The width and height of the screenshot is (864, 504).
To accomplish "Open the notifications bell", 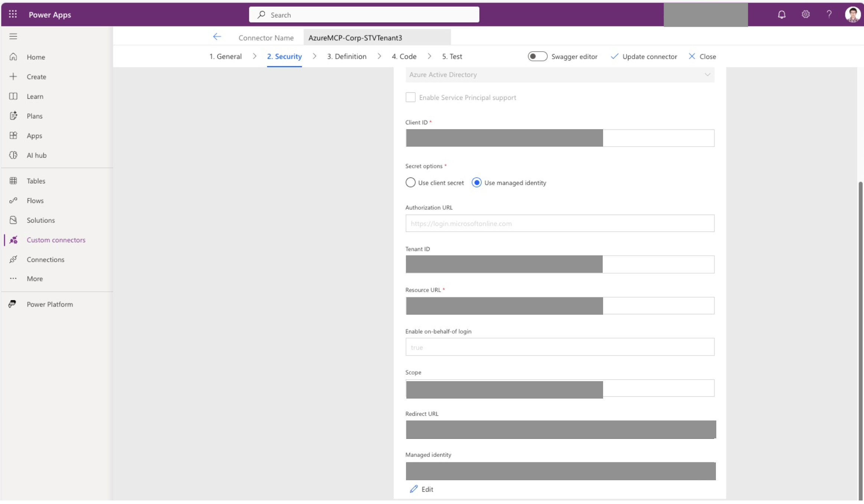I will pyautogui.click(x=781, y=14).
